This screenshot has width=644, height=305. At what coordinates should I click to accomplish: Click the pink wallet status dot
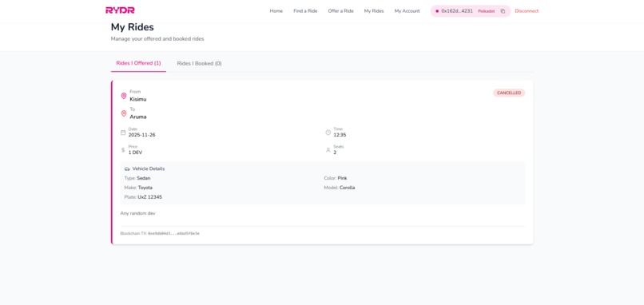437,11
